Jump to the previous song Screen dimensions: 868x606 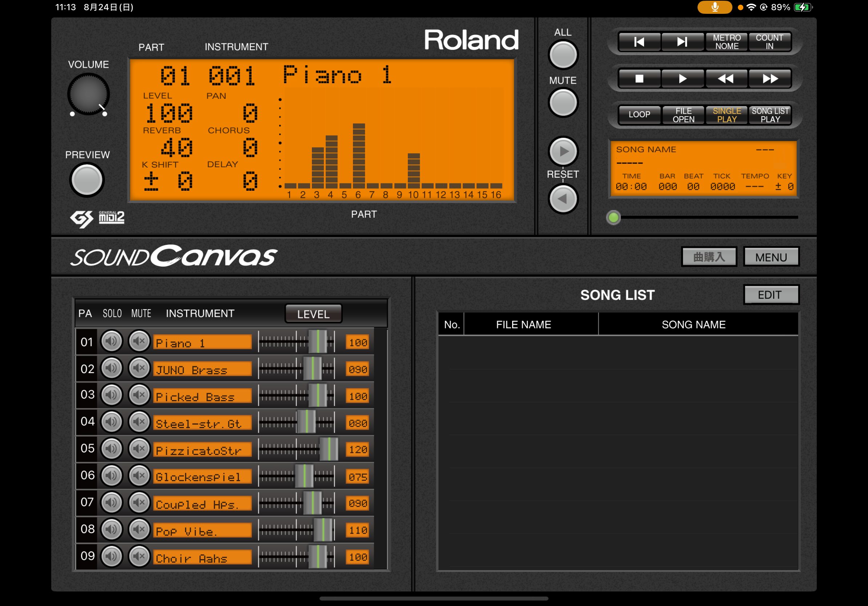coord(639,41)
